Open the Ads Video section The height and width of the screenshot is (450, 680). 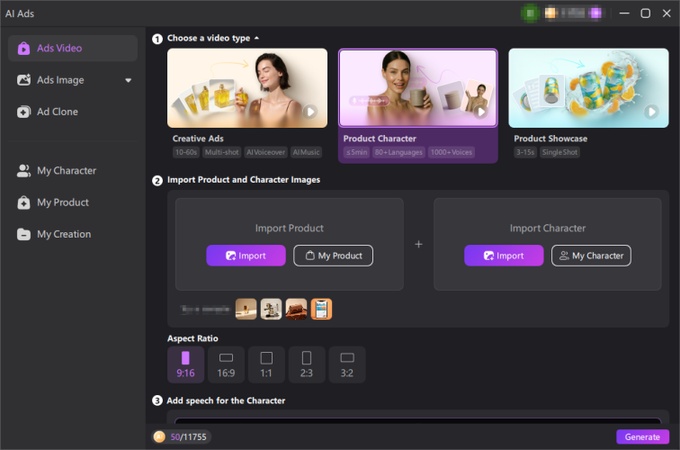coord(73,48)
